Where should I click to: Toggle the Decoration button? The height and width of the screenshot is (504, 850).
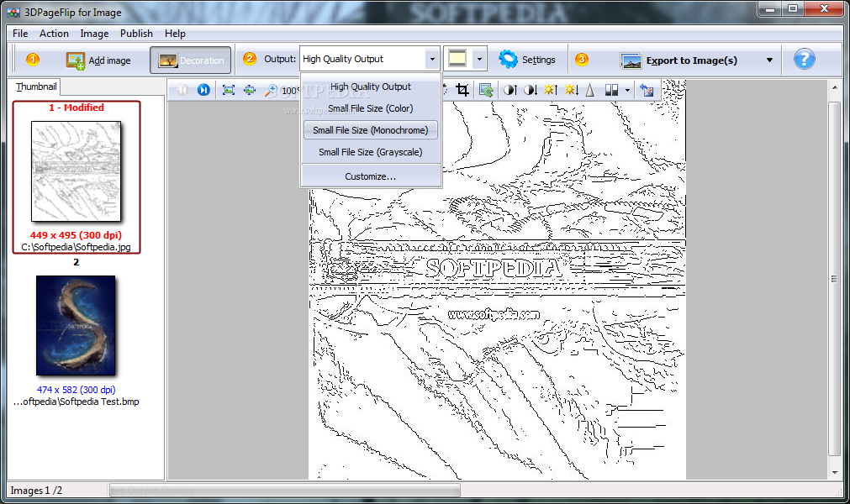click(190, 60)
